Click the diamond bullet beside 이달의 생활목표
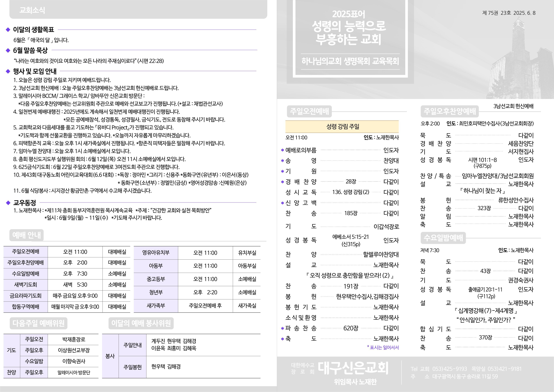 click(x=8, y=30)
